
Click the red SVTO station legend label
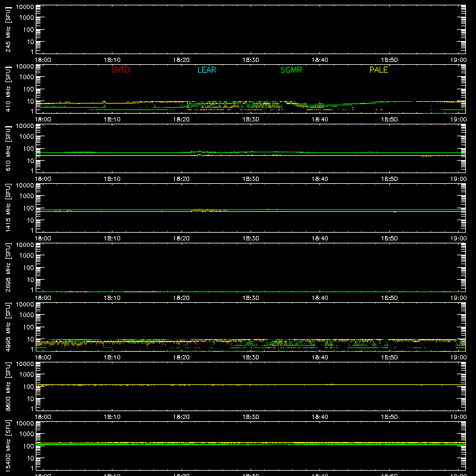(x=121, y=70)
